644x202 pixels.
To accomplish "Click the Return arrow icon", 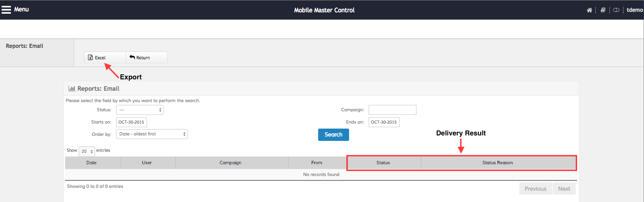I will point(132,57).
